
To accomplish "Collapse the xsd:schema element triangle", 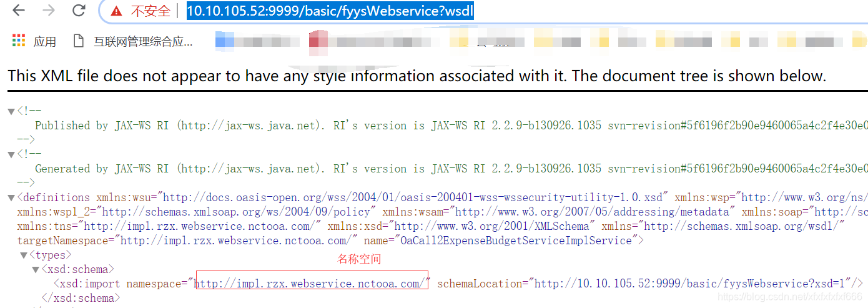I will coord(36,270).
